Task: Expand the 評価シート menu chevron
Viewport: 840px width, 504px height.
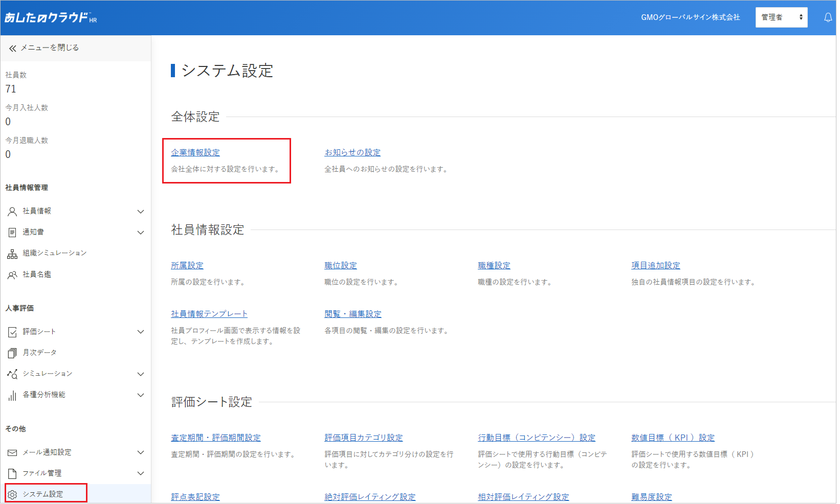Action: coord(141,332)
